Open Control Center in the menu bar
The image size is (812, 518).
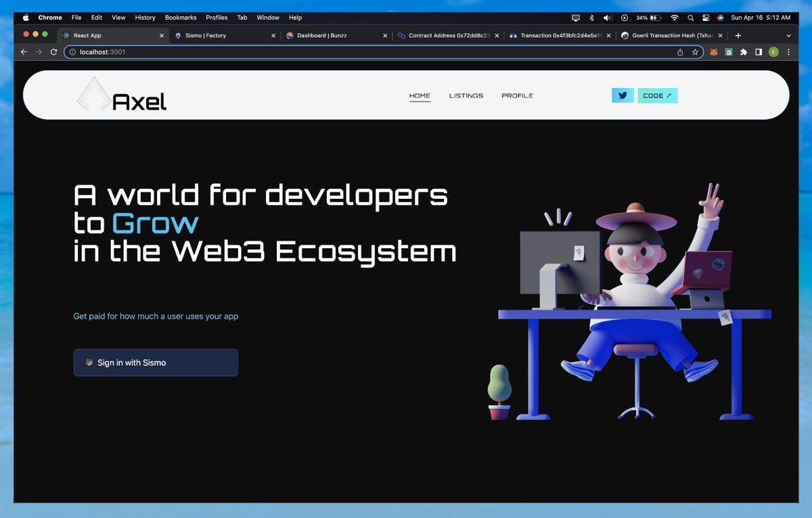[706, 18]
